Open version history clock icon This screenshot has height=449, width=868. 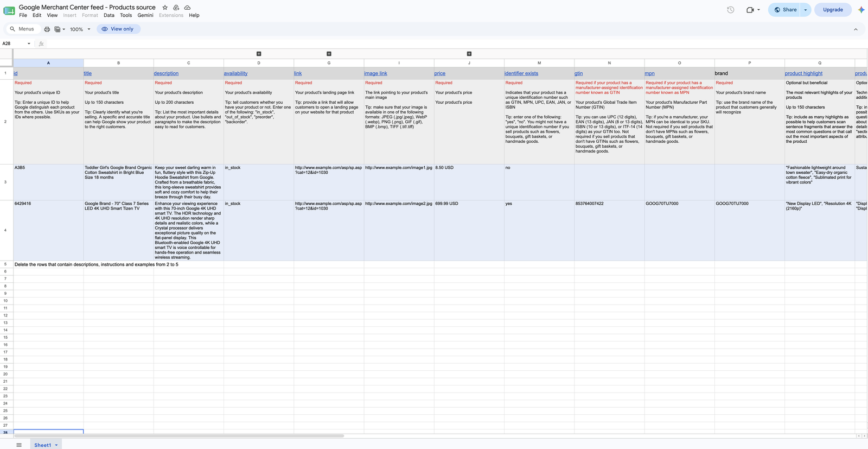pyautogui.click(x=731, y=10)
